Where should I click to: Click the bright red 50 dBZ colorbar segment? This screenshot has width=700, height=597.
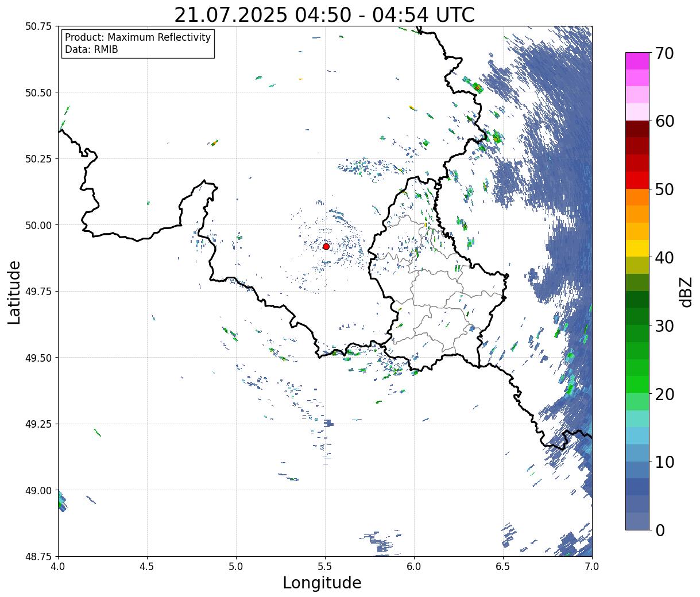[x=637, y=180]
